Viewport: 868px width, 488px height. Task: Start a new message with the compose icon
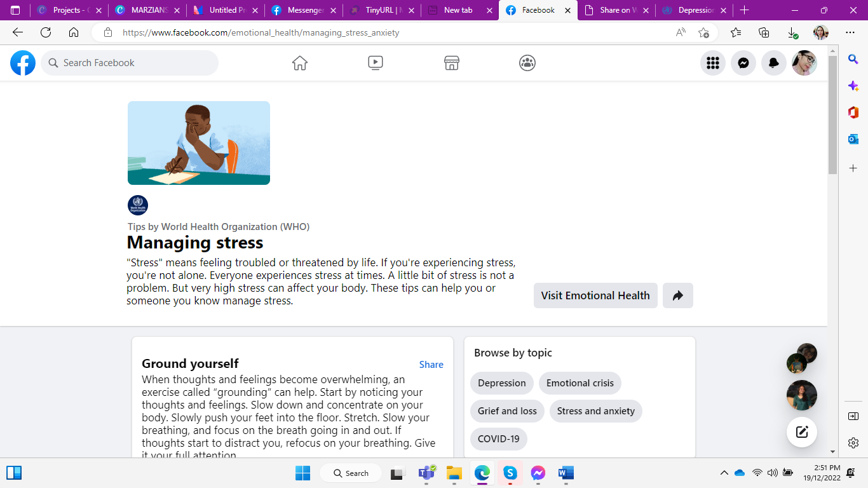[802, 432]
